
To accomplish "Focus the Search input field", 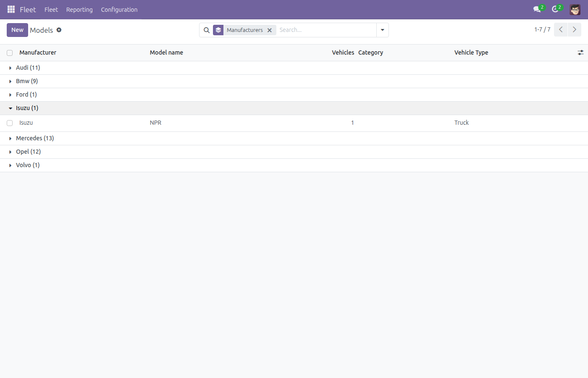I will click(x=326, y=30).
